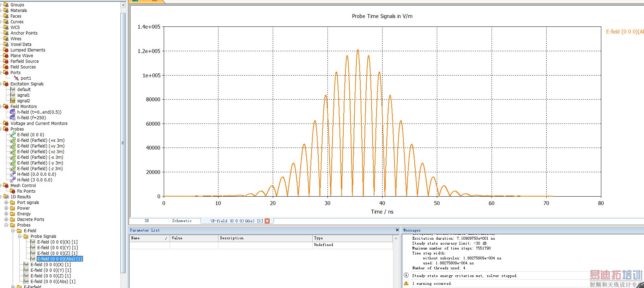The height and width of the screenshot is (288, 644).
Task: Click the Voltage and Current Monitors folder icon
Action: point(6,123)
